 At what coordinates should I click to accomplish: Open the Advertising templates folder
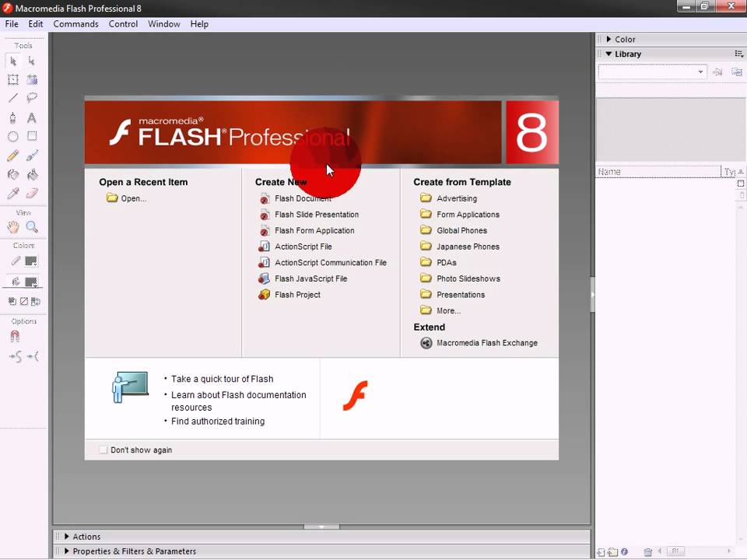pos(449,198)
